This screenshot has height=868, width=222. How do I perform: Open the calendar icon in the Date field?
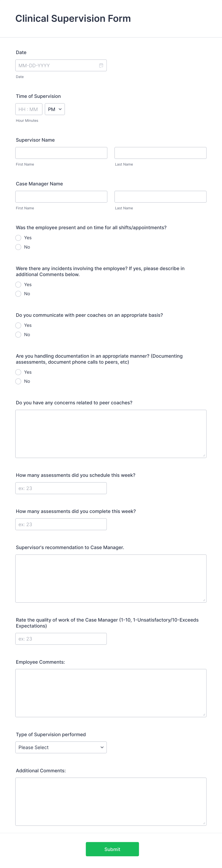point(102,65)
